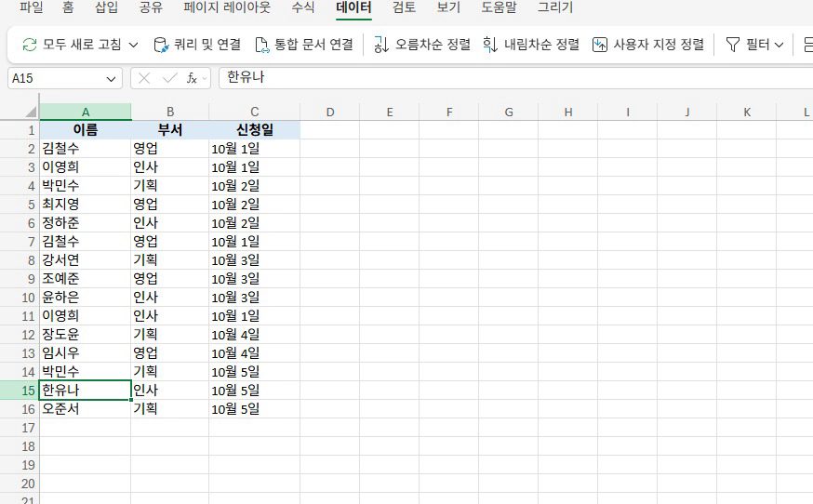Click 영업 department cell in row 5
The image size is (813, 504).
(170, 205)
